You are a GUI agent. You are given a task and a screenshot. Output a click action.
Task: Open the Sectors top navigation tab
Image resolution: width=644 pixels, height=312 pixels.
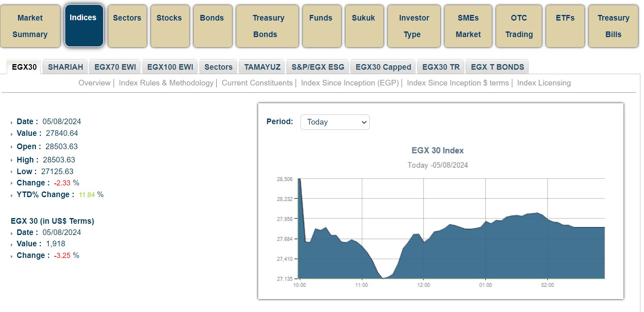click(x=127, y=26)
